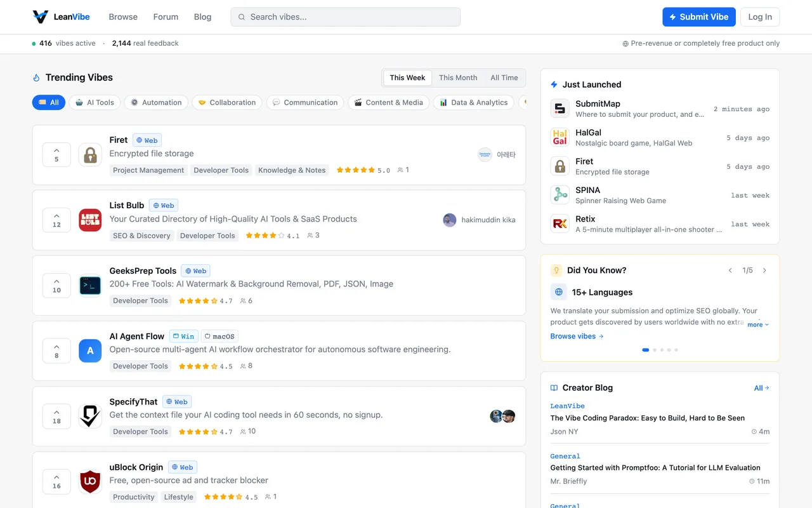Image resolution: width=812 pixels, height=508 pixels.
Task: Filter by Collaboration category
Action: pyautogui.click(x=227, y=102)
